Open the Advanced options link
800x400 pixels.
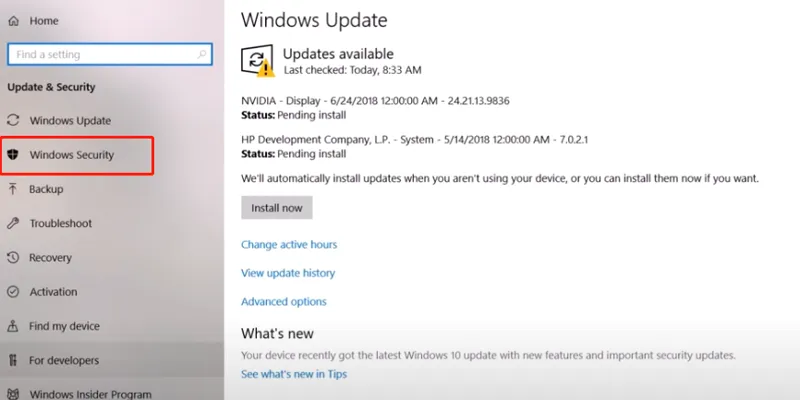tap(284, 302)
